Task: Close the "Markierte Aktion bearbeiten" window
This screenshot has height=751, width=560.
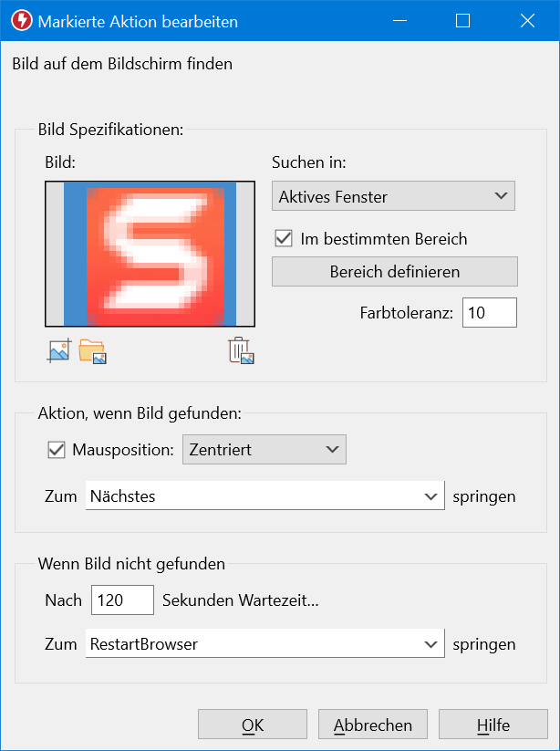Action: 526,21
